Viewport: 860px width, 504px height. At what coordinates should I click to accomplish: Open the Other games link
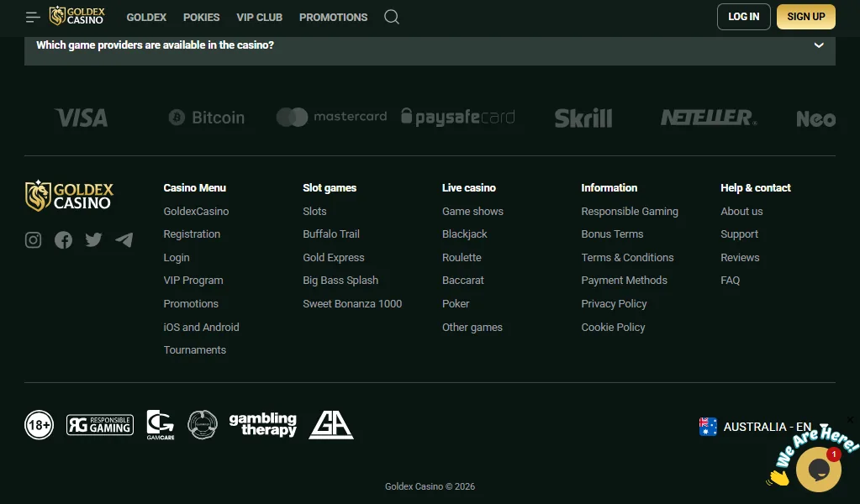click(472, 327)
